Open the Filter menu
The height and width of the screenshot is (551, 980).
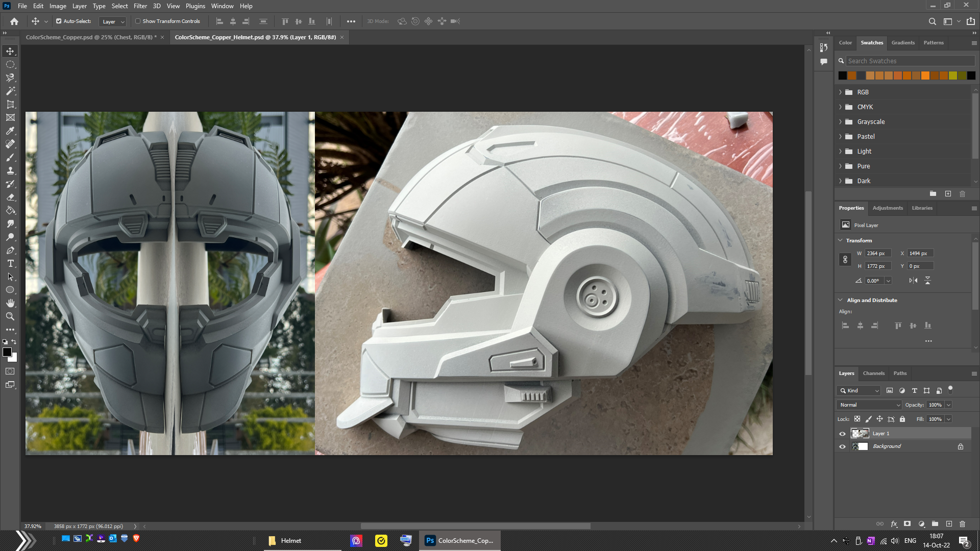point(140,6)
